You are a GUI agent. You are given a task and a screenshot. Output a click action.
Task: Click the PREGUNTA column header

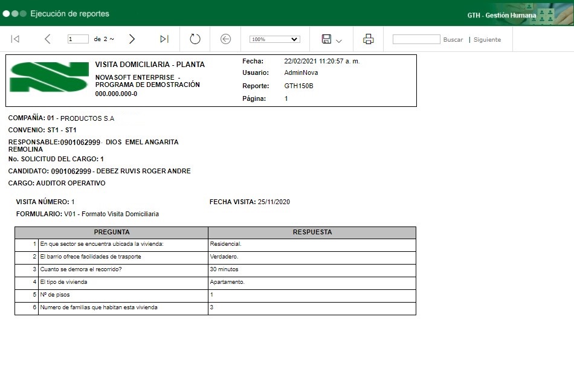pos(112,232)
